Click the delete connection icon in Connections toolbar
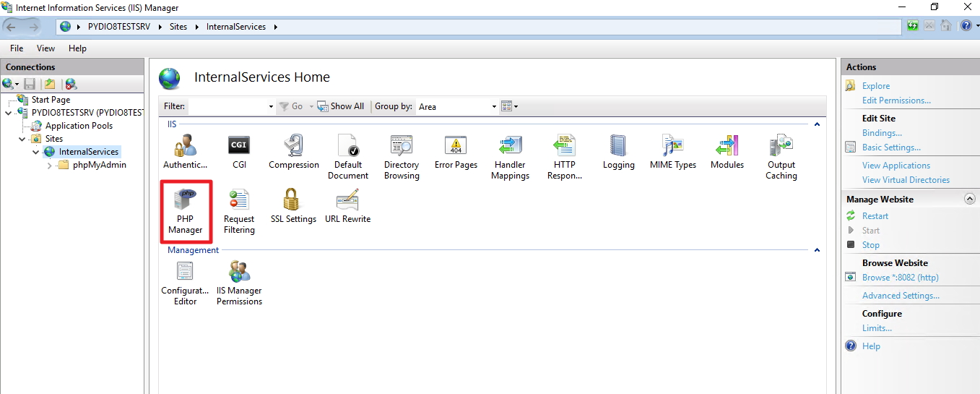Screen dimensions: 980x394 [70, 85]
